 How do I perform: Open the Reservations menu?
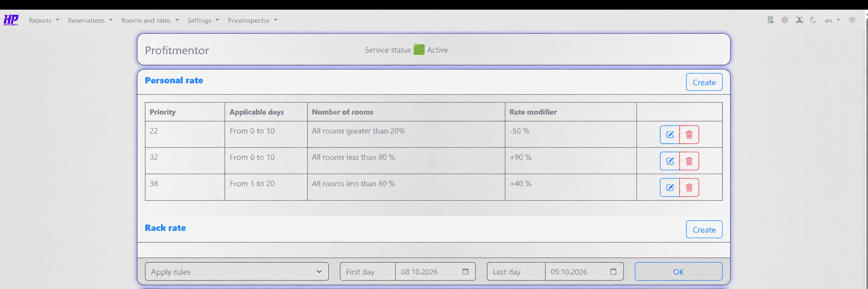90,20
